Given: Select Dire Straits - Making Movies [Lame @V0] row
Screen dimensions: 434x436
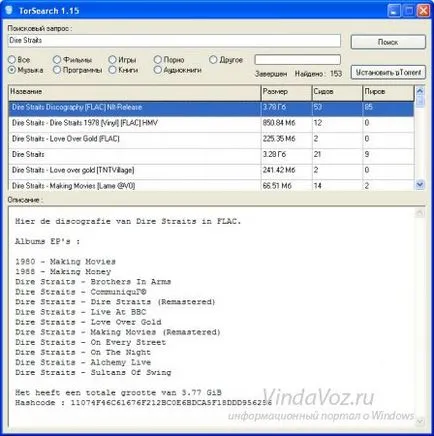Looking at the screenshot, I should coord(211,186).
